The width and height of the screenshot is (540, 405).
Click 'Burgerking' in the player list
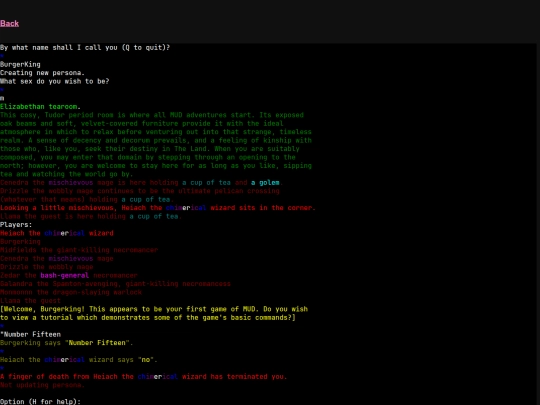(x=20, y=242)
